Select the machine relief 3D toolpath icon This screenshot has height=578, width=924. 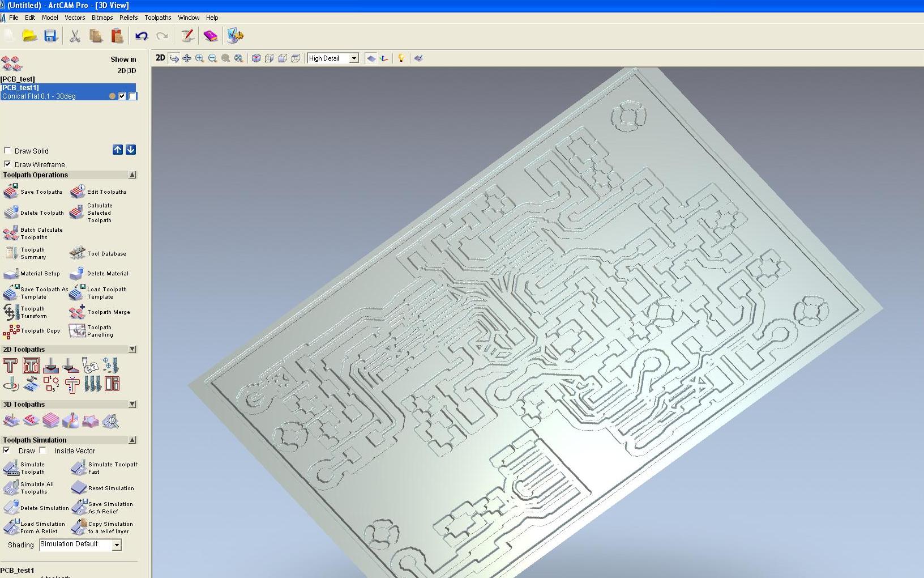coord(11,421)
